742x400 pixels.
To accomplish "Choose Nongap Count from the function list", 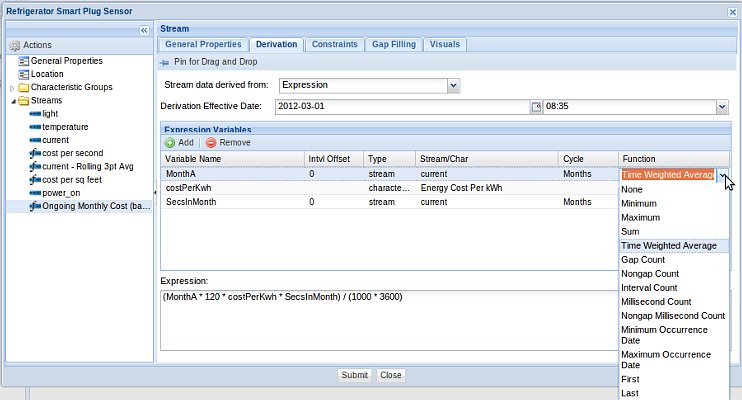I will click(651, 273).
